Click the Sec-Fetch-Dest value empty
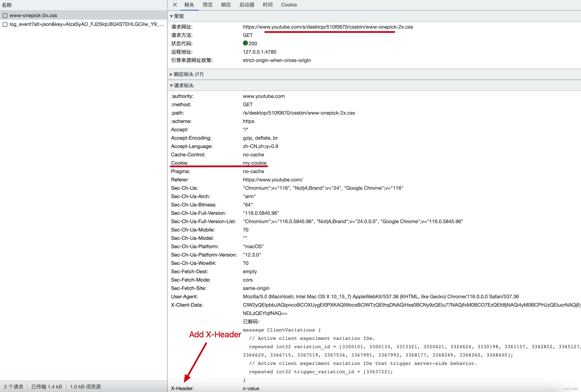This screenshot has width=581, height=392. (250, 272)
